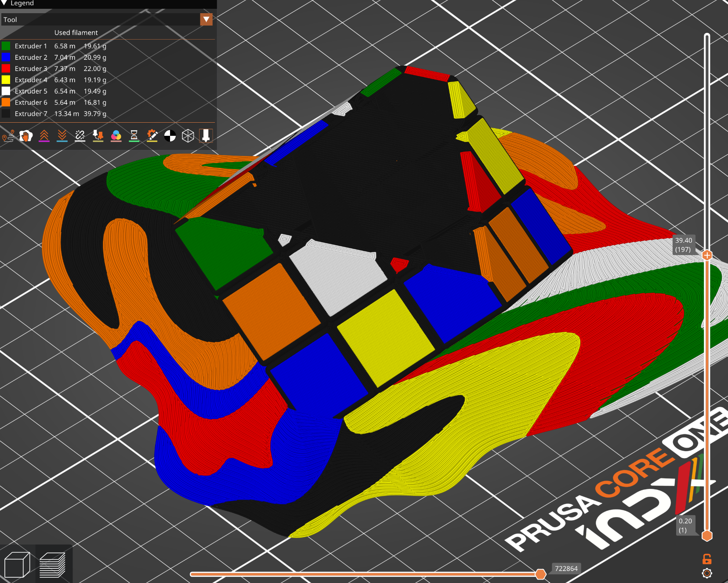
Task: Click Extruder 1 label in legend
Action: (x=31, y=46)
